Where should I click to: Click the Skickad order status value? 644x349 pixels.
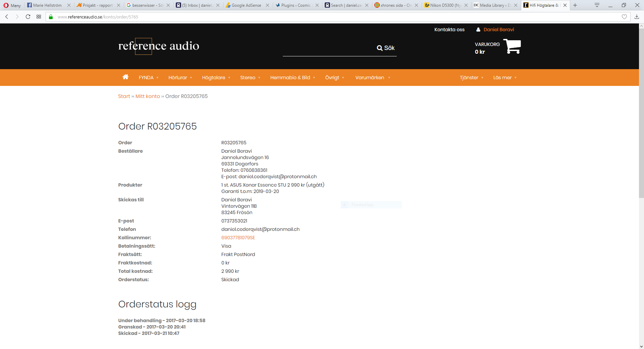(x=230, y=280)
